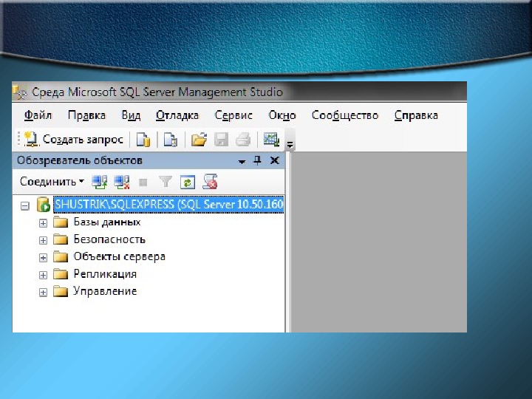Select the Репликация tree item
The width and height of the screenshot is (532, 399).
click(x=105, y=274)
